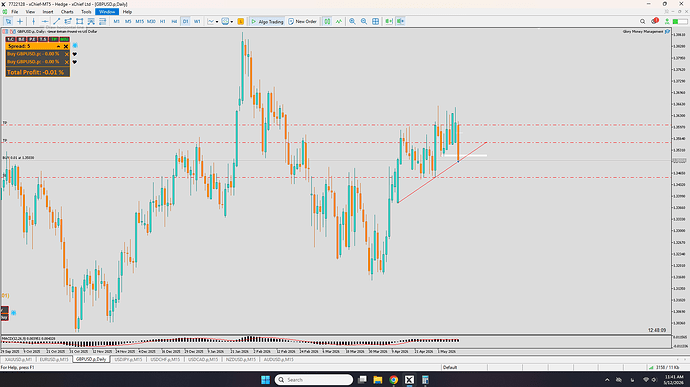690x387 pixels.
Task: Draw a horizontal line tool
Action: click(45, 21)
